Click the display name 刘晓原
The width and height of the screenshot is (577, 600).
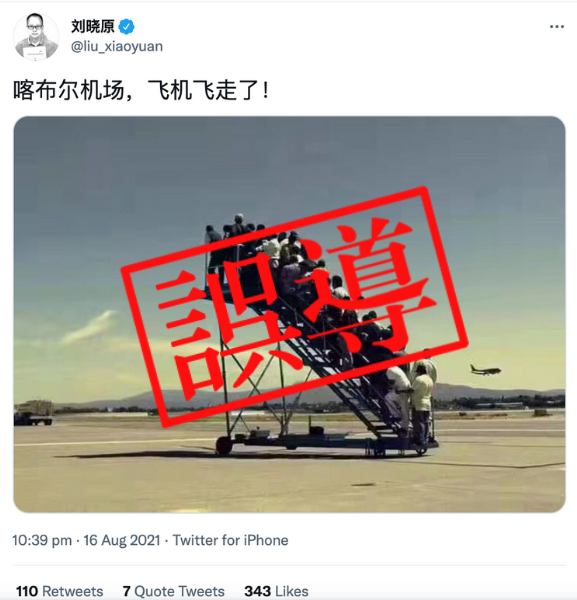93,26
